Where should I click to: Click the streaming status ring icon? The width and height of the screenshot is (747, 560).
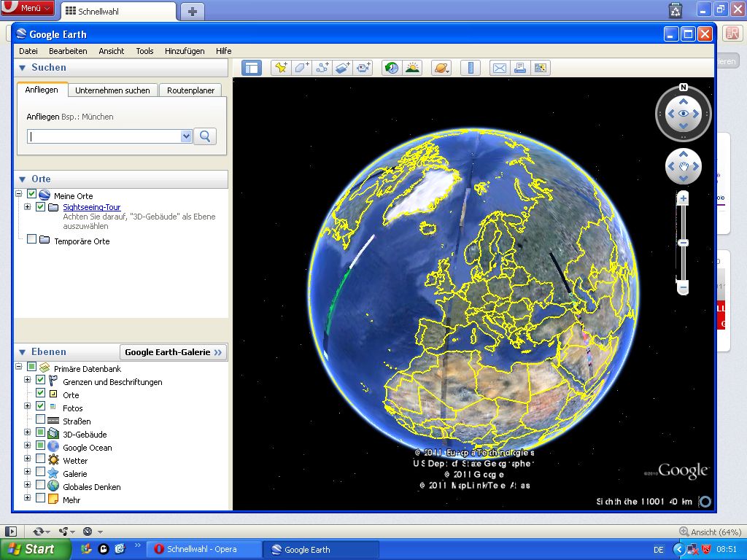[x=705, y=502]
